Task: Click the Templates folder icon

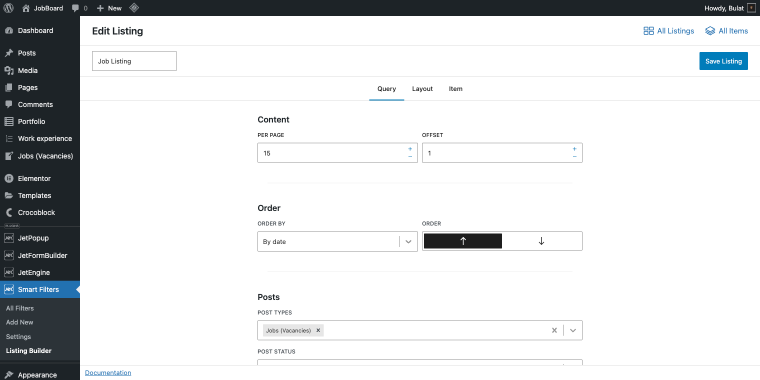Action: point(9,196)
